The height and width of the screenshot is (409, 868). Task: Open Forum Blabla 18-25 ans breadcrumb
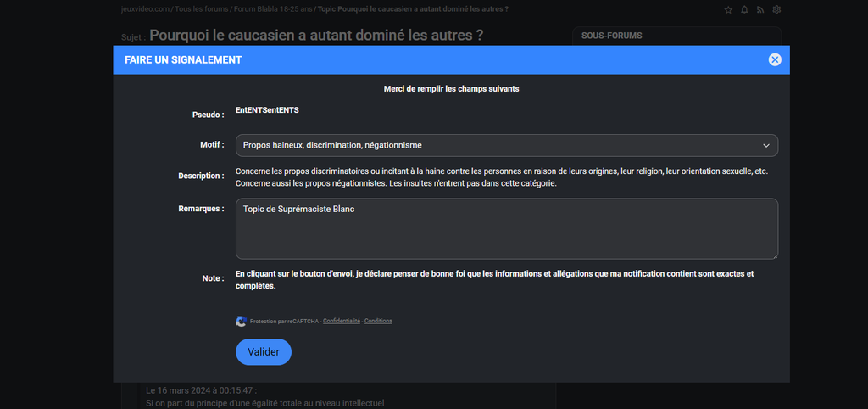click(x=267, y=9)
